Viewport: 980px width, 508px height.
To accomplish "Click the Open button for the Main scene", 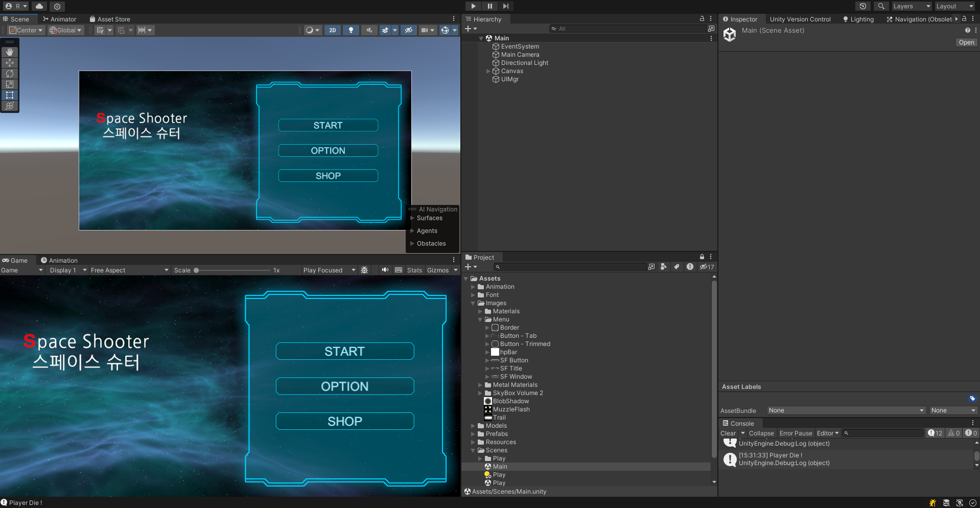I will tap(966, 42).
